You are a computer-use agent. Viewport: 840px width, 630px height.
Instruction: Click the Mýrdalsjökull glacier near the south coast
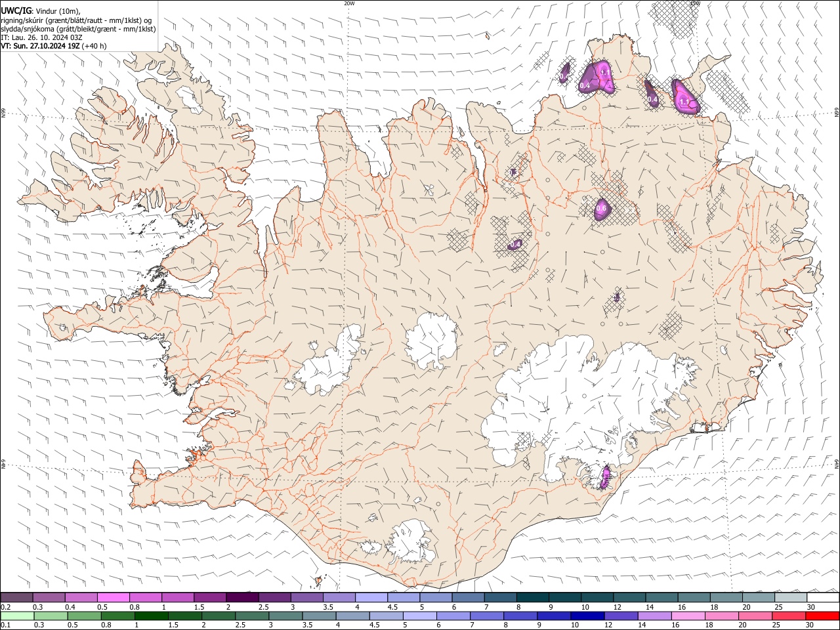point(411,541)
